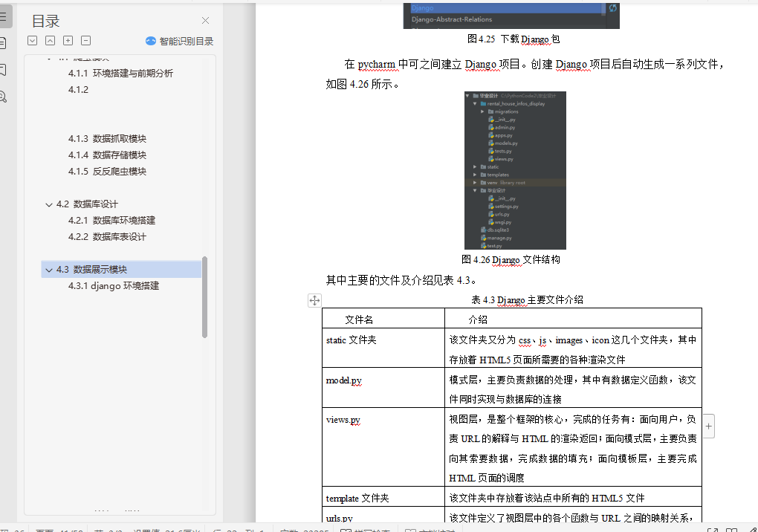This screenshot has height=532, width=758.
Task: Jump to 4.1.1 环境搭建与前期分析
Action: coord(120,73)
